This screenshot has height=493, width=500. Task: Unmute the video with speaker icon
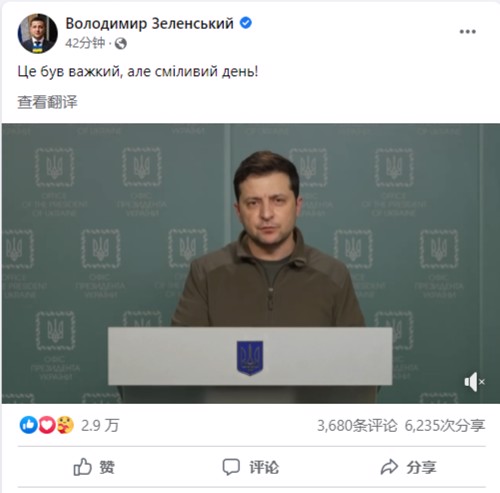474,382
